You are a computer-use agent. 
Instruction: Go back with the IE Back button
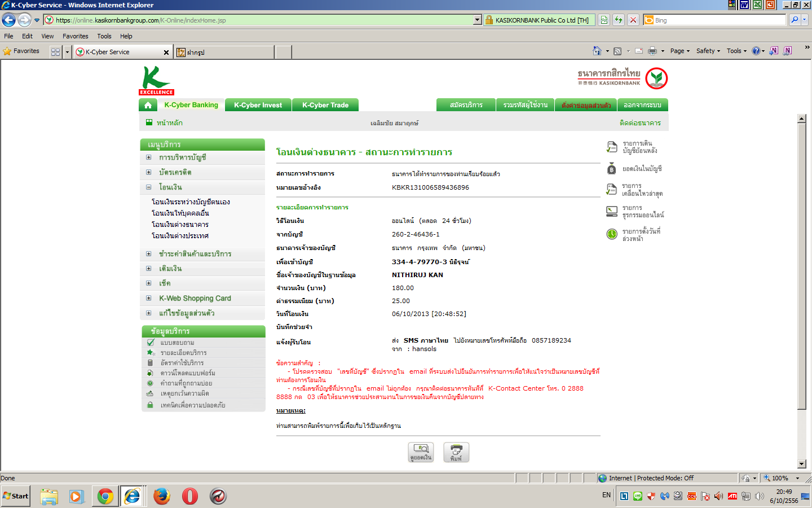[x=8, y=20]
